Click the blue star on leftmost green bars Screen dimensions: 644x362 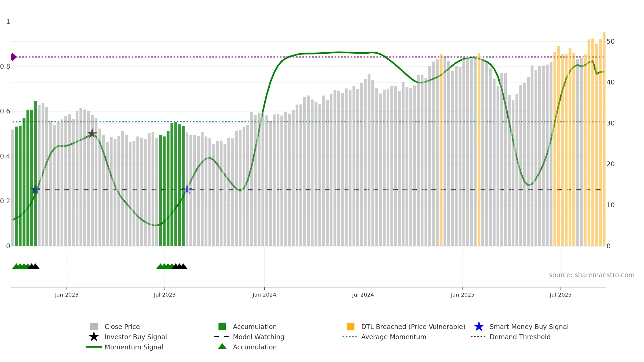pyautogui.click(x=35, y=190)
